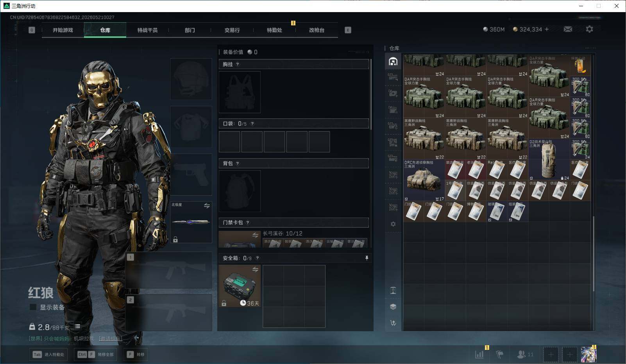Open the gear icon in the storage sidebar

tap(393, 224)
